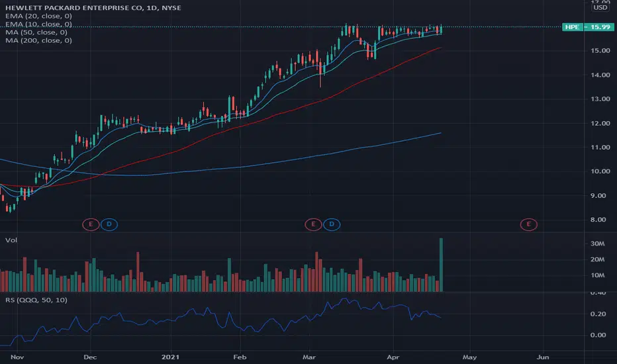Click the Jun label on time axis
617x364 pixels.
tap(543, 357)
